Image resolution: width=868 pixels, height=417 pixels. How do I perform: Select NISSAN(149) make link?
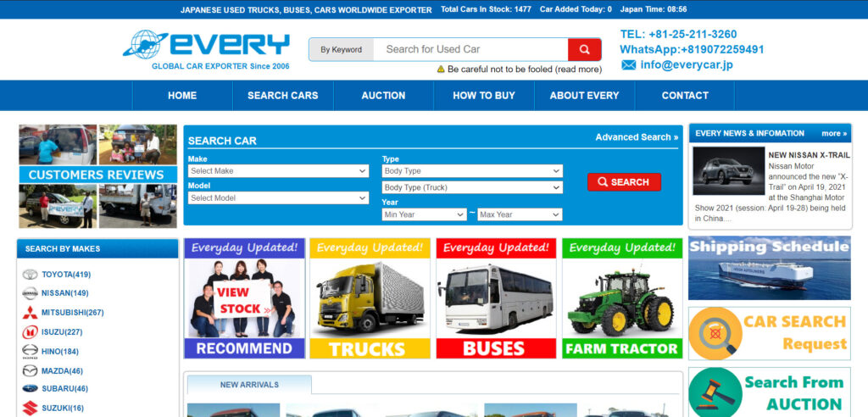(64, 293)
